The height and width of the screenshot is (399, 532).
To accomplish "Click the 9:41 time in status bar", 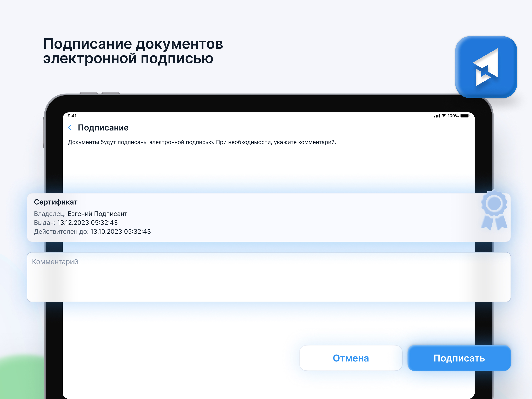I will coord(72,116).
